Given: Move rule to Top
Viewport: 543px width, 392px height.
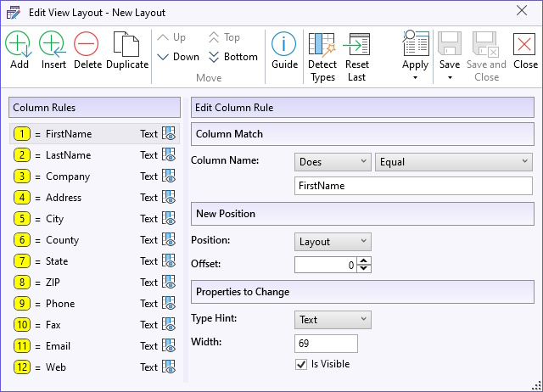Looking at the screenshot, I should coord(224,37).
